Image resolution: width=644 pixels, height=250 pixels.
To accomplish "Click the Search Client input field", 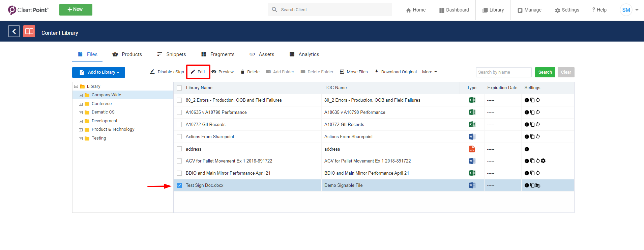I will 330,9.
